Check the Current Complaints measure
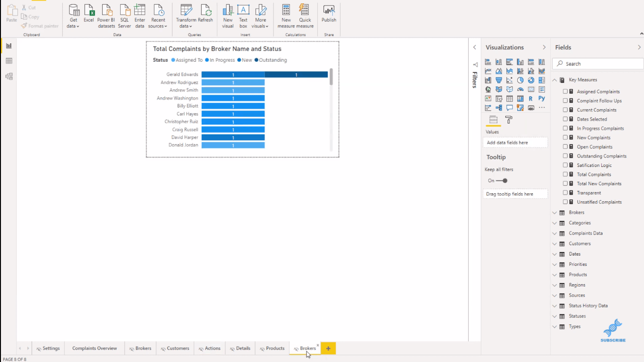The image size is (644, 362). 565,110
